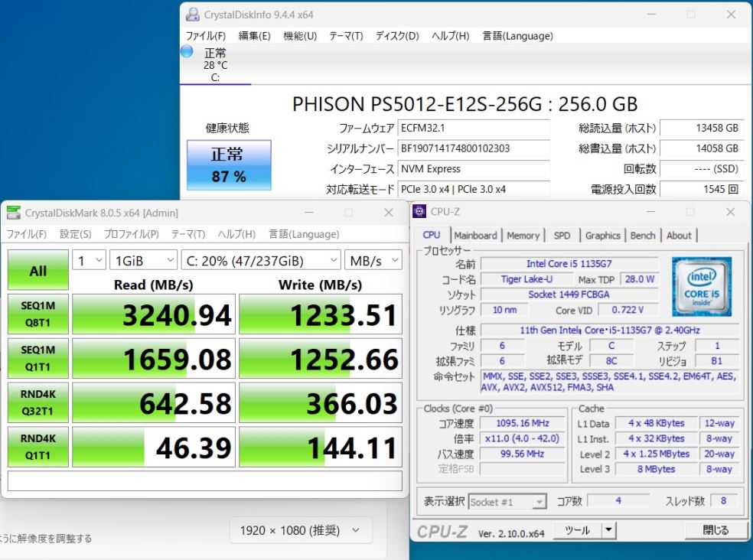The image size is (753, 560).
Task: Switch to the Mainboard tab in CPU-Z
Action: [x=475, y=236]
